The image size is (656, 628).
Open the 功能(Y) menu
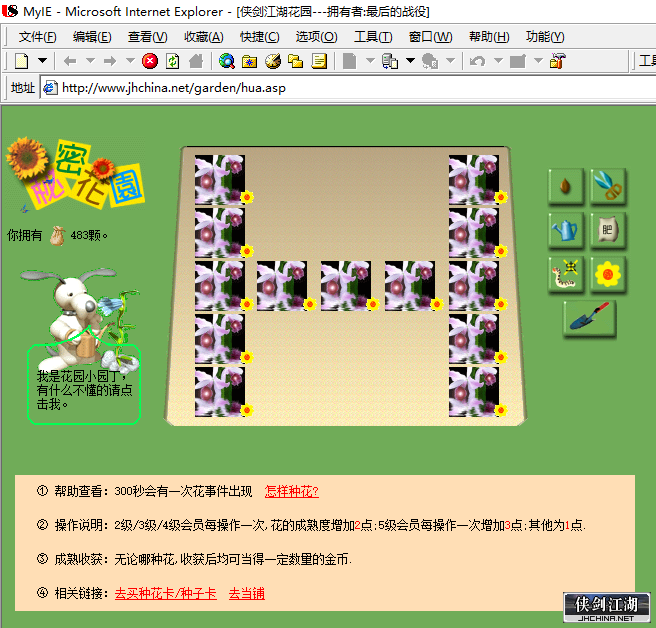point(545,37)
